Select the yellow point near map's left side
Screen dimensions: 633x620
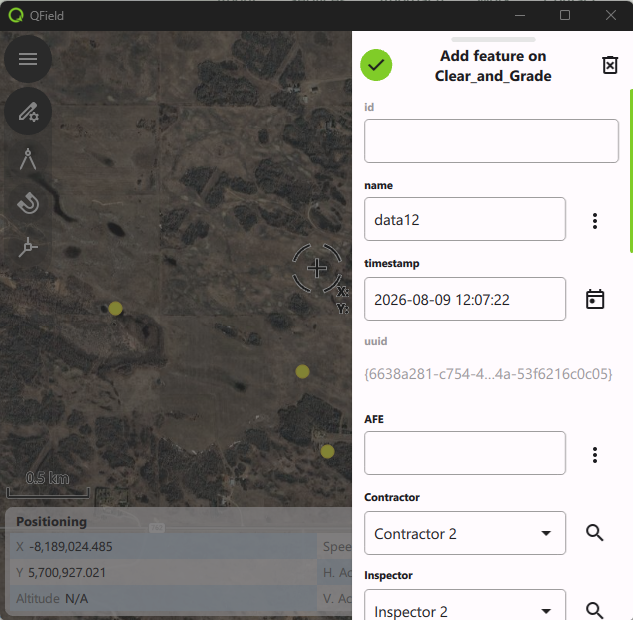(x=115, y=308)
